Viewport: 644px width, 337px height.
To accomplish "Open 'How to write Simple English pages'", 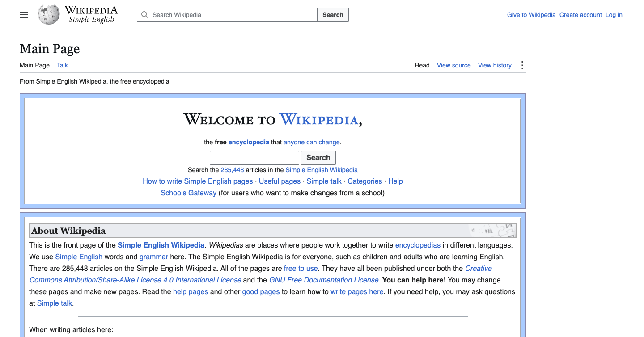I will point(198,181).
